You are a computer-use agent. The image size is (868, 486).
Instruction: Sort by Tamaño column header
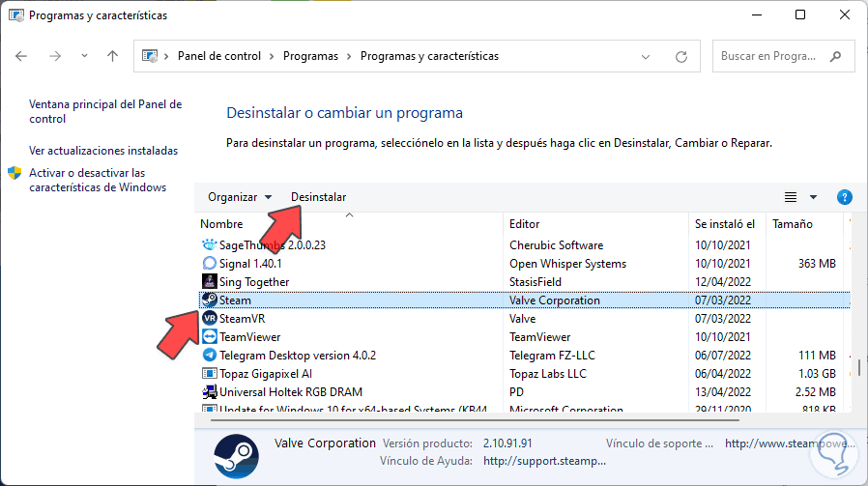coord(793,224)
